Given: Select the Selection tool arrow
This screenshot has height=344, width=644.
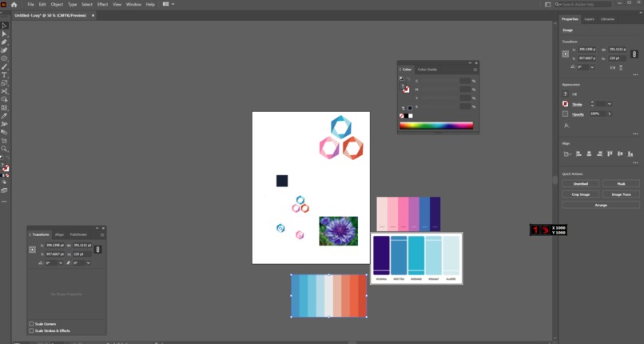Looking at the screenshot, I should [x=5, y=26].
